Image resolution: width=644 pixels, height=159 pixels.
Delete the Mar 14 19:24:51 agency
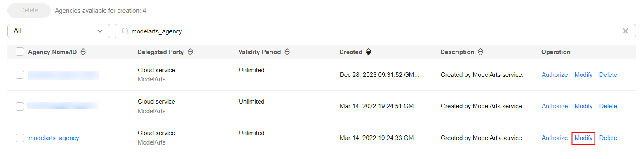pos(608,106)
